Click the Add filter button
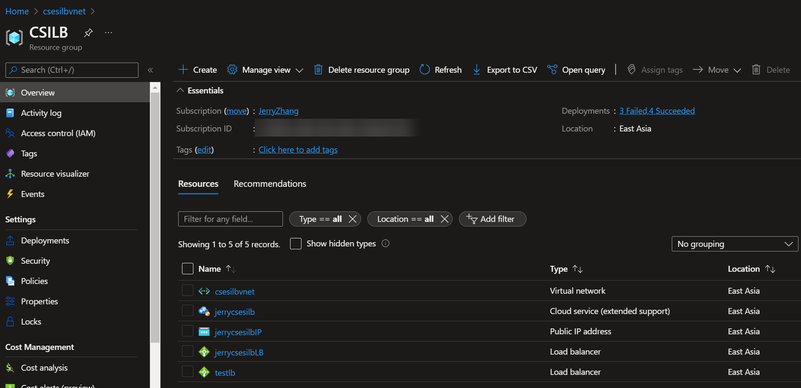 click(x=492, y=219)
